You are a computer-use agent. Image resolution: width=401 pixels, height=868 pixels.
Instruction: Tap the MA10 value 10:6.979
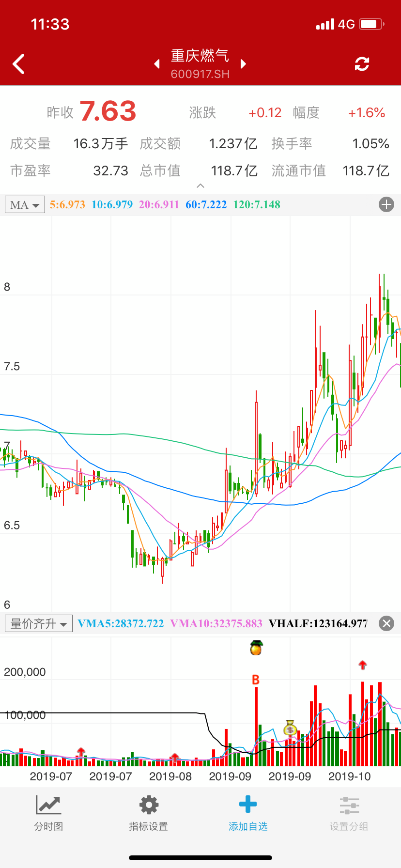pos(112,204)
